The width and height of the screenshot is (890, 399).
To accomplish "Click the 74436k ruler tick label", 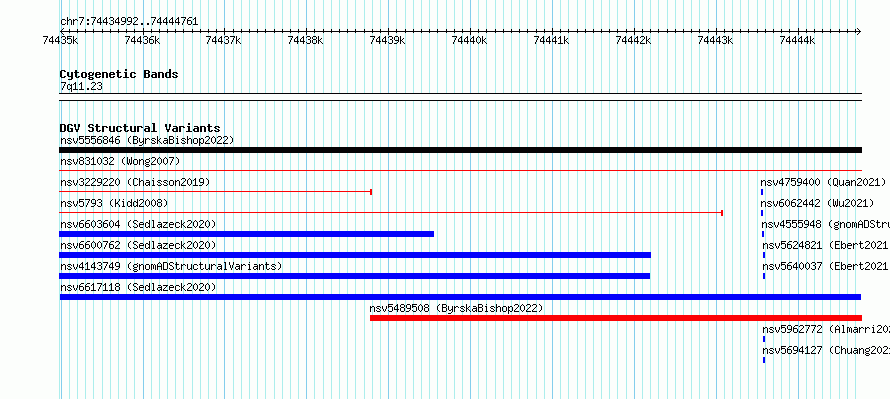I will [142, 40].
